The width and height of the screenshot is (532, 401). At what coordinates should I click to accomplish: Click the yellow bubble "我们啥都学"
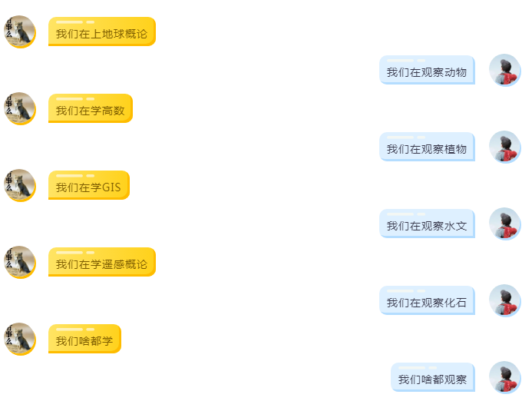pyautogui.click(x=84, y=340)
